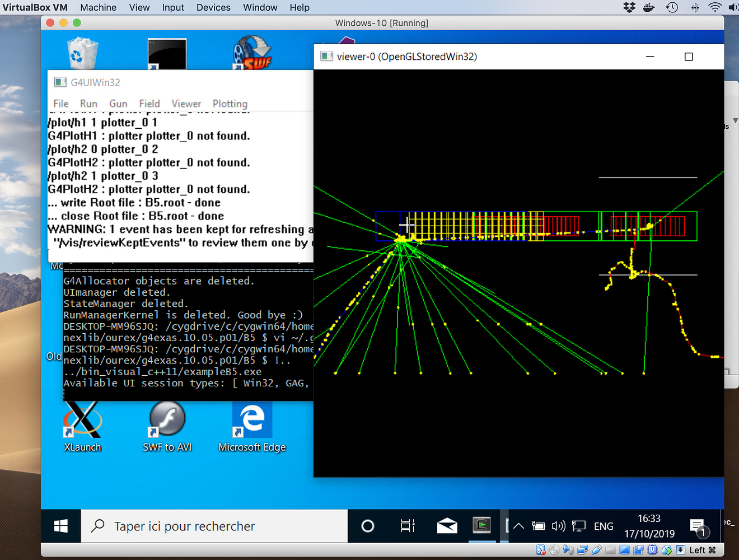The image size is (739, 560).
Task: Click the shared folders icon in VirtualBox status bar
Action: [x=610, y=550]
